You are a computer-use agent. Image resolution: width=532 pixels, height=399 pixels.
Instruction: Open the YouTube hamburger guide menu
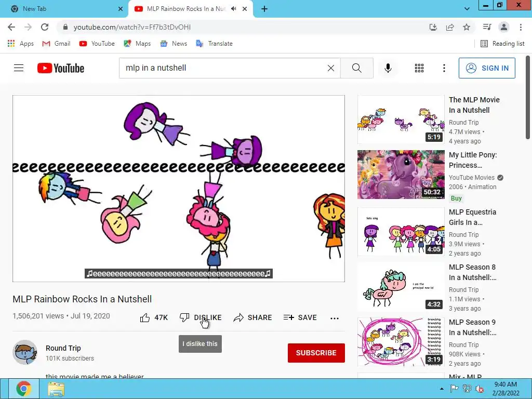(19, 68)
